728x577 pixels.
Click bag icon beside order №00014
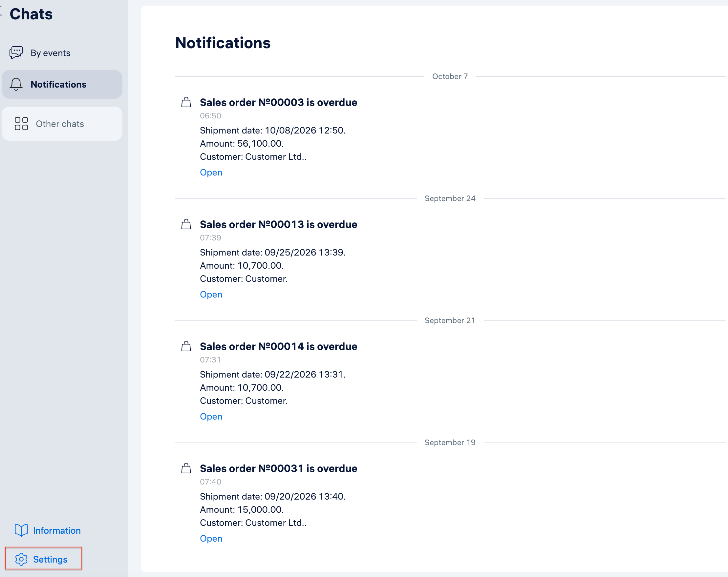click(x=186, y=346)
